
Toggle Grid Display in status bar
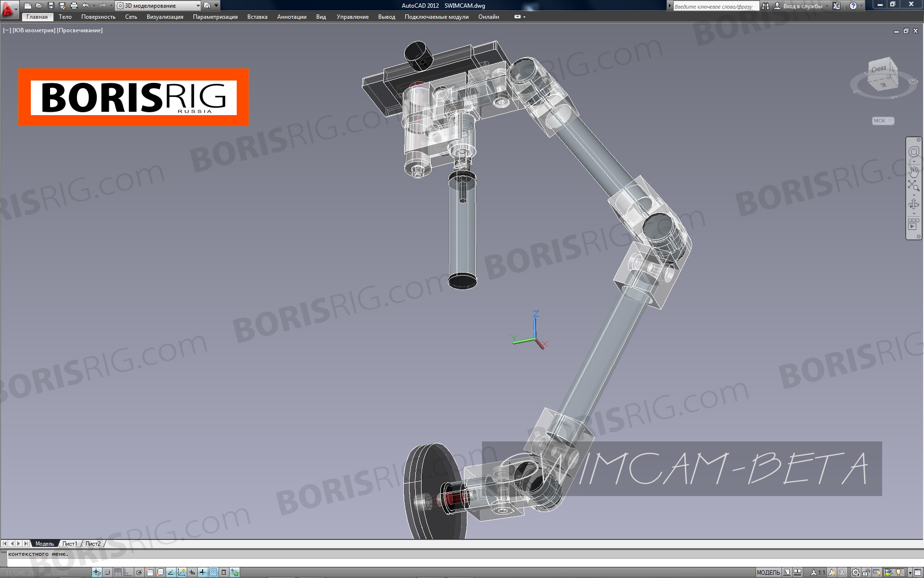coord(118,573)
